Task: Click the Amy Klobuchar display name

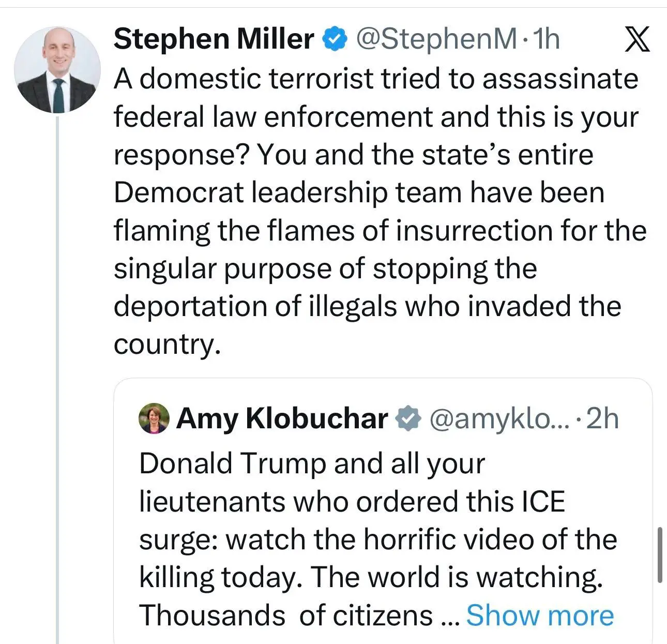Action: (x=282, y=418)
